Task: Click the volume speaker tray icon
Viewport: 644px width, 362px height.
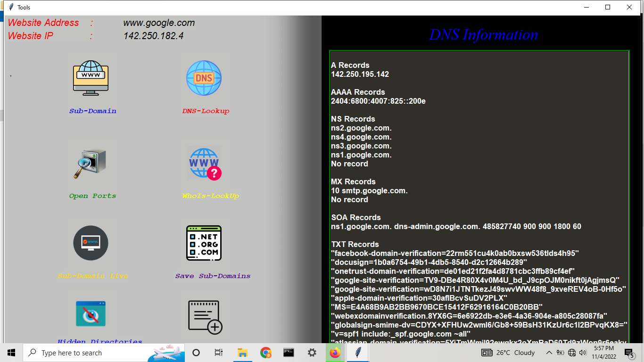Action: (x=583, y=353)
